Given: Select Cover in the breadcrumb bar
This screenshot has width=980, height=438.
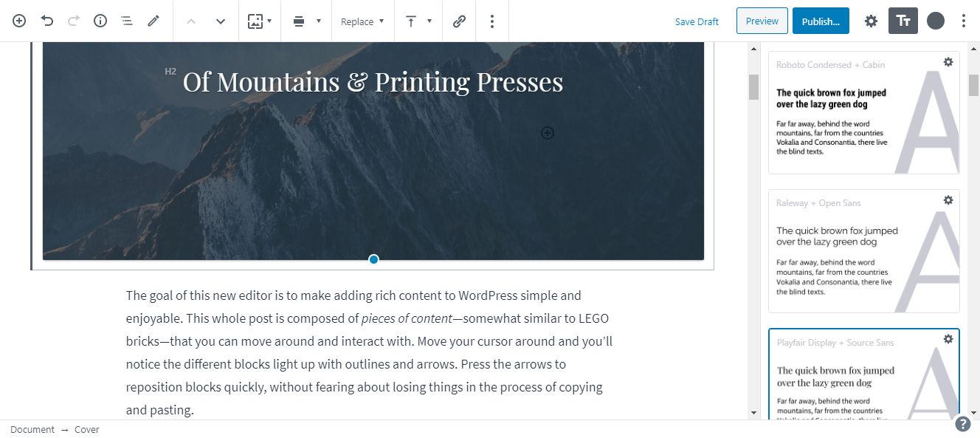Looking at the screenshot, I should 86,429.
